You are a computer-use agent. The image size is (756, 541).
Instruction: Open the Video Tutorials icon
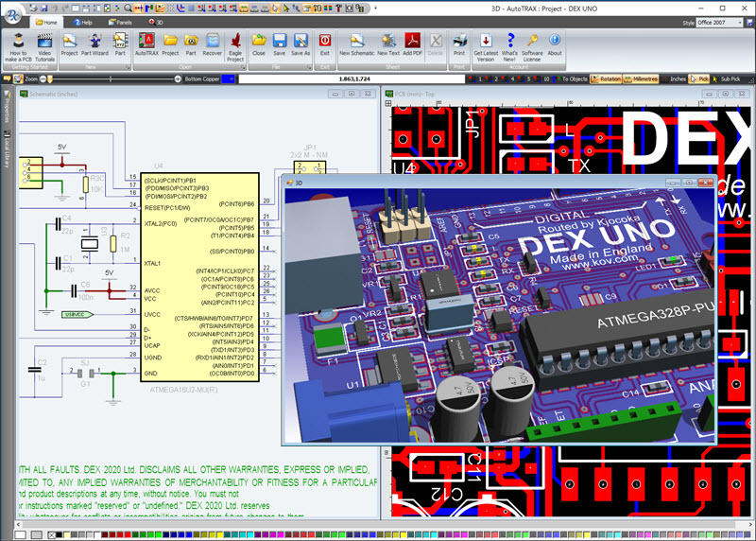click(x=44, y=47)
